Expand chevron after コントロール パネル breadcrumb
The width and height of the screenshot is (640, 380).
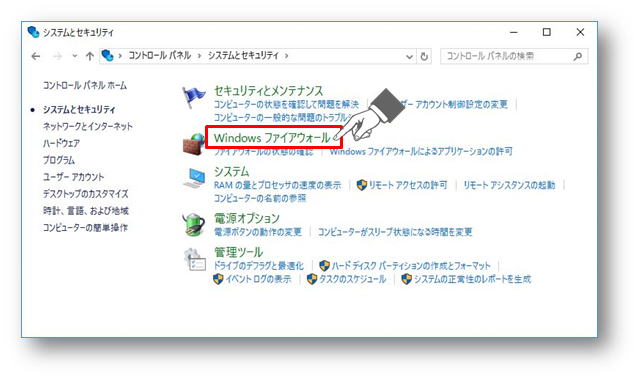click(x=200, y=56)
